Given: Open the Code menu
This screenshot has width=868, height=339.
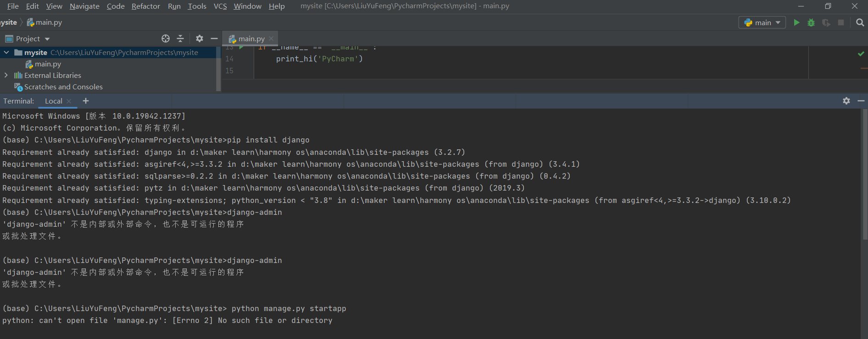Looking at the screenshot, I should point(116,6).
